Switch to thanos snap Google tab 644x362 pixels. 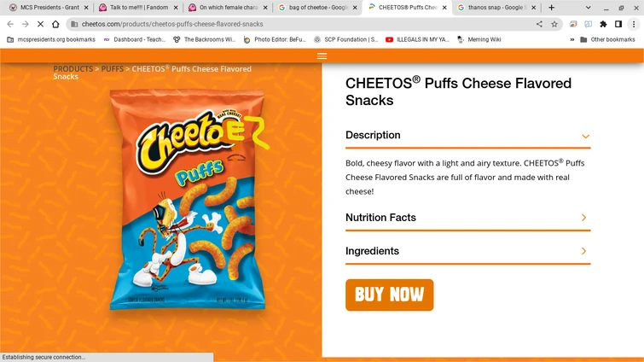point(495,8)
